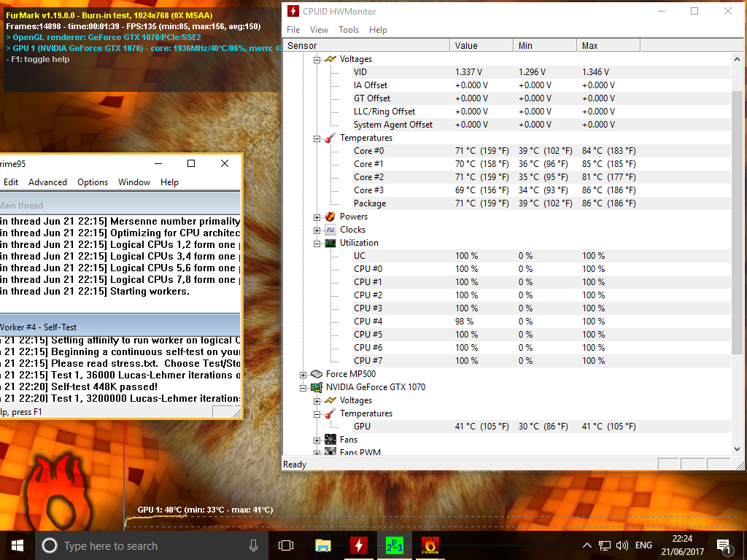Click HWMonitor scrollbar down arrow
747x560 pixels.
737,448
